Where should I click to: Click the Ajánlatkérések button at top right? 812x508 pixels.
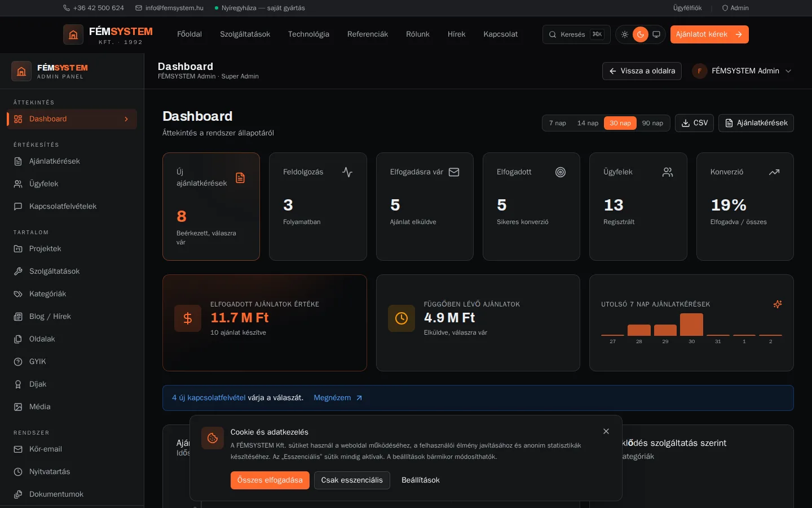(x=756, y=123)
